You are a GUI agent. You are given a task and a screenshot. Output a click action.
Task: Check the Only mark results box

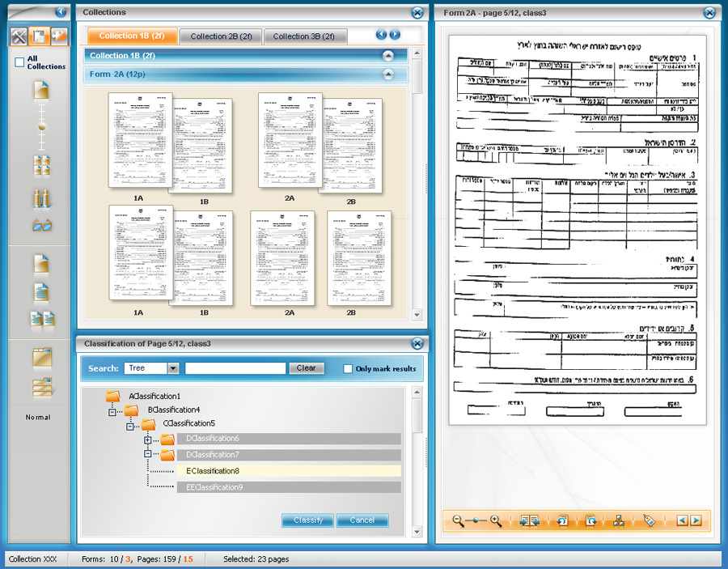(x=348, y=368)
